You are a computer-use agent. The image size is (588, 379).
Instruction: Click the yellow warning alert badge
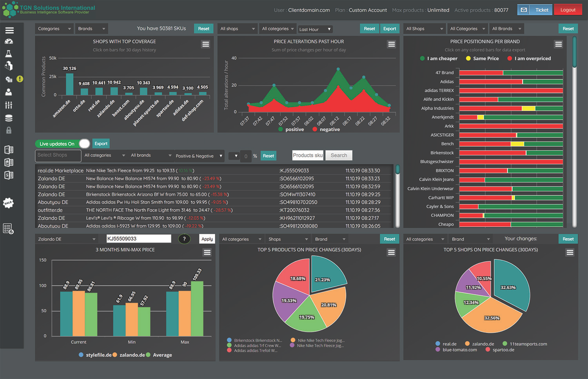pos(20,79)
